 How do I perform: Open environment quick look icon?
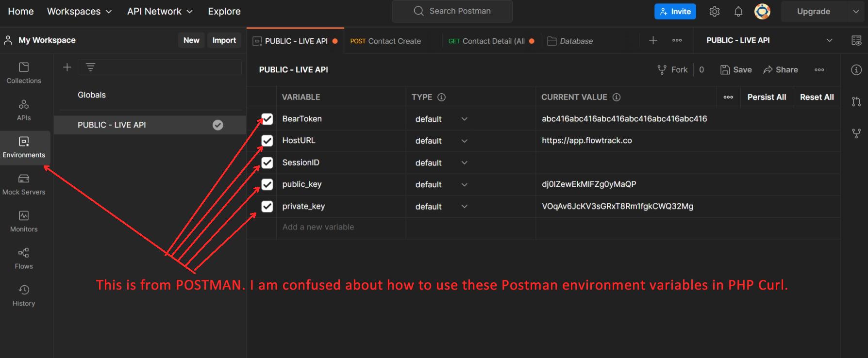tap(856, 40)
